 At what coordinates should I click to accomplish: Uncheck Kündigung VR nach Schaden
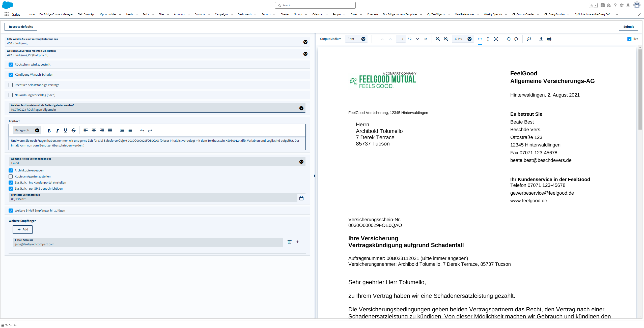(11, 75)
